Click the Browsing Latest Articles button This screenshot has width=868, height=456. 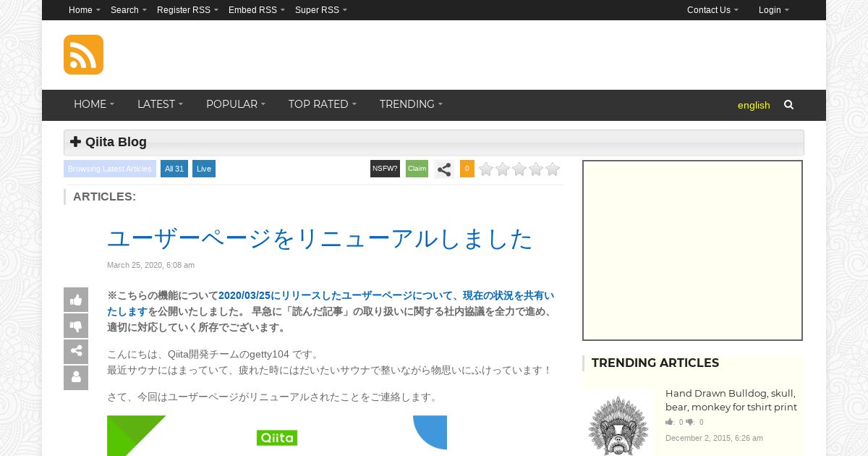coord(110,169)
